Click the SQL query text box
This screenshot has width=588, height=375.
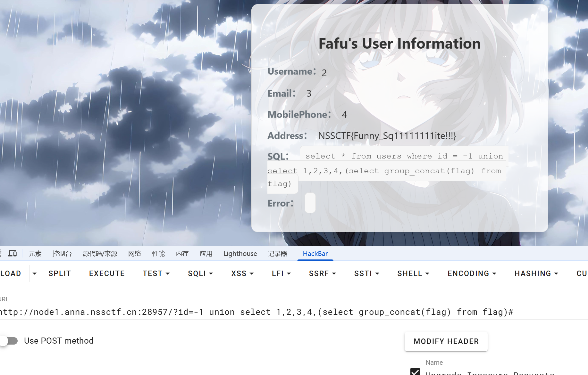click(x=387, y=170)
